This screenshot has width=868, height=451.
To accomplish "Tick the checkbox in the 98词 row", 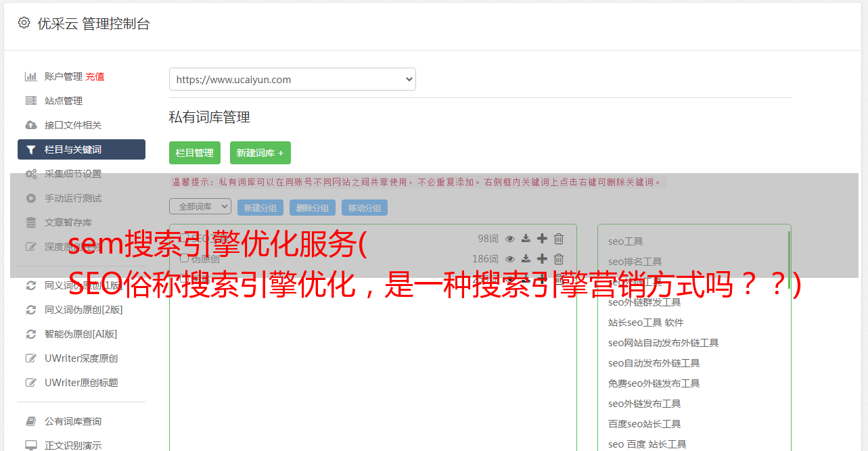I will 184,238.
